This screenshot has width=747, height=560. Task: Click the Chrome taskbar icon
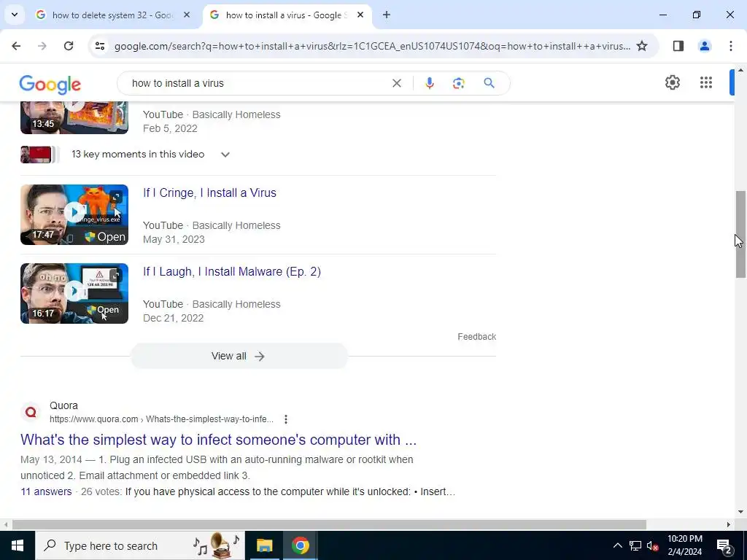(301, 545)
